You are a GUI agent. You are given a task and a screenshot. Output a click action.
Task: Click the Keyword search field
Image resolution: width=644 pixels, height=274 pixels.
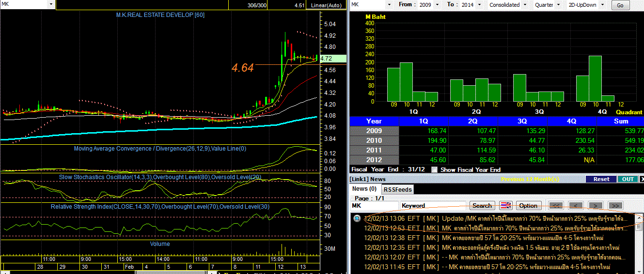433,206
